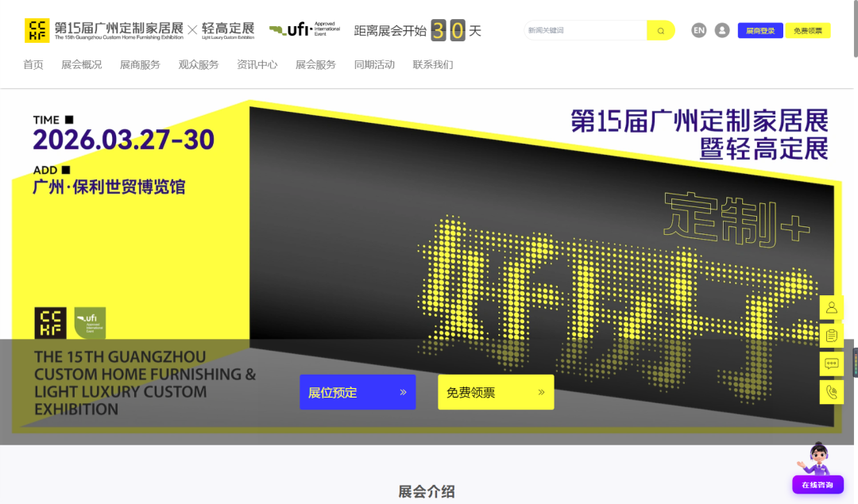Click the green UFI badge on the banner
Viewport: 858px width, 504px height.
pos(90,323)
